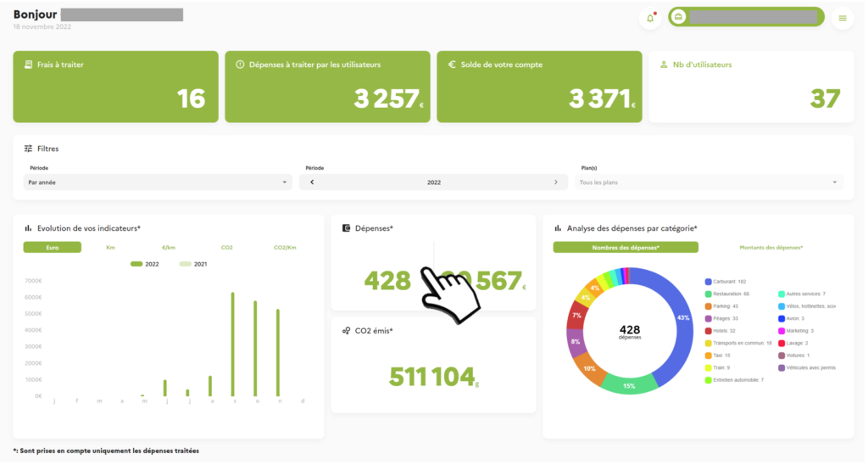Click the 10% orange donut segment
Viewport: 868px width, 465px height.
pos(590,368)
